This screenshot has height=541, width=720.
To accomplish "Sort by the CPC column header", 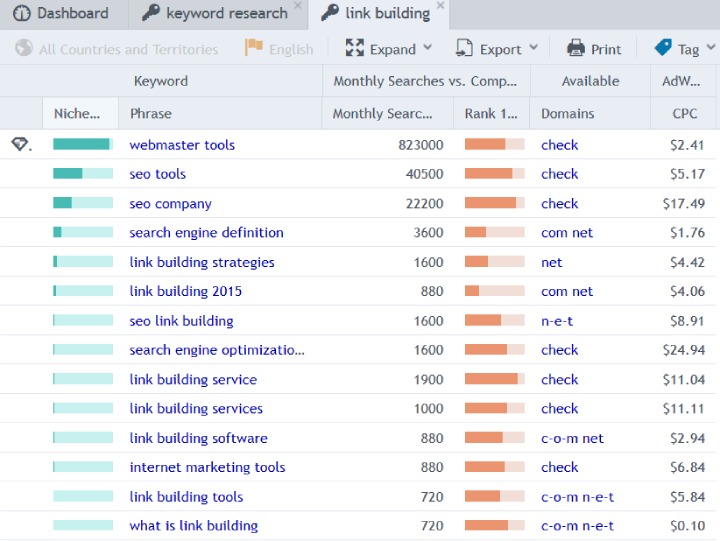I will coord(684,113).
